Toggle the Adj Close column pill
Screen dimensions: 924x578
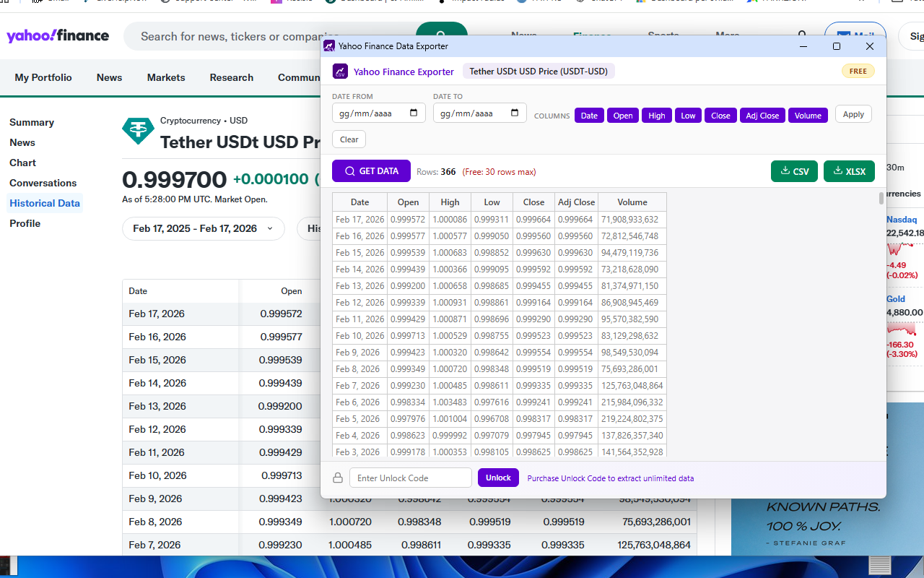(x=762, y=115)
